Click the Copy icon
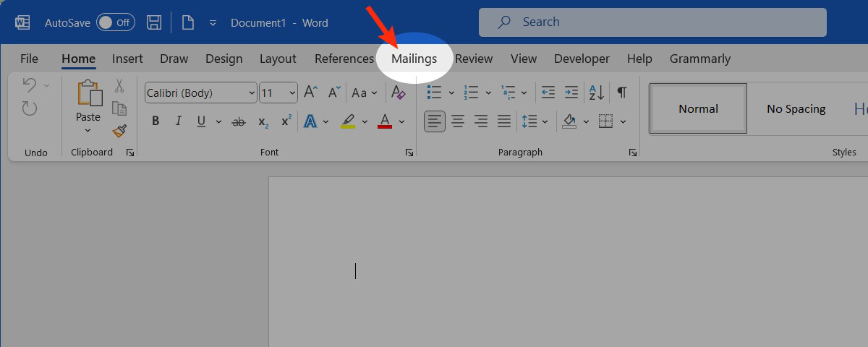This screenshot has height=347, width=868. (119, 108)
